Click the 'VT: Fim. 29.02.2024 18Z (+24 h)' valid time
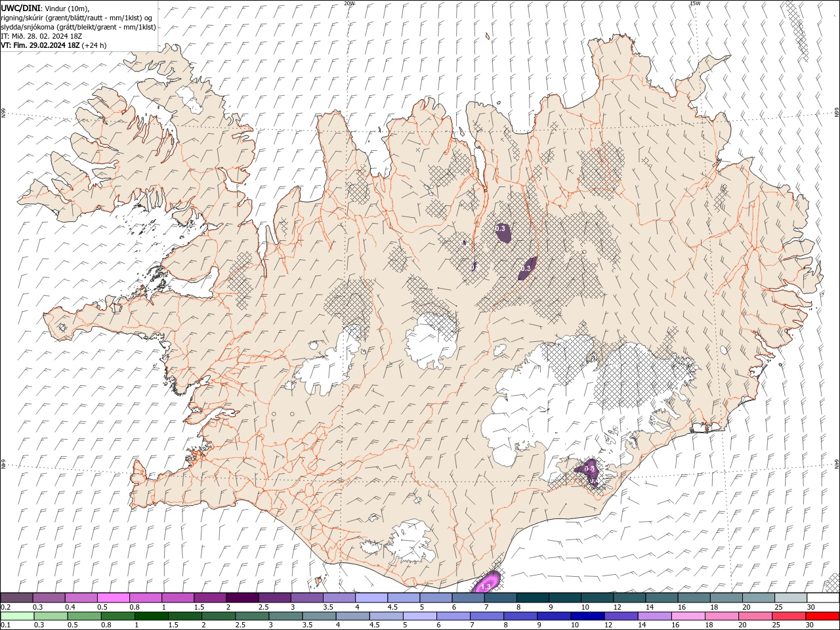The width and height of the screenshot is (840, 630). tap(54, 45)
